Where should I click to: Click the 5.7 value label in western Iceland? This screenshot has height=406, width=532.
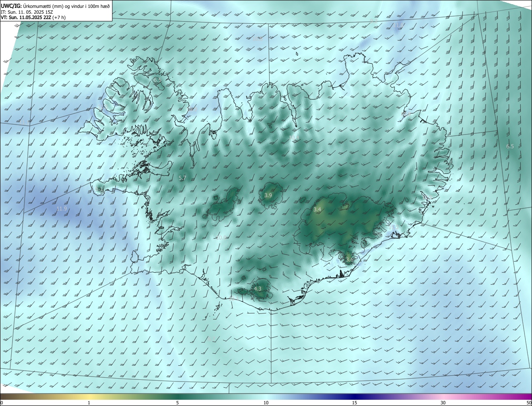click(182, 178)
